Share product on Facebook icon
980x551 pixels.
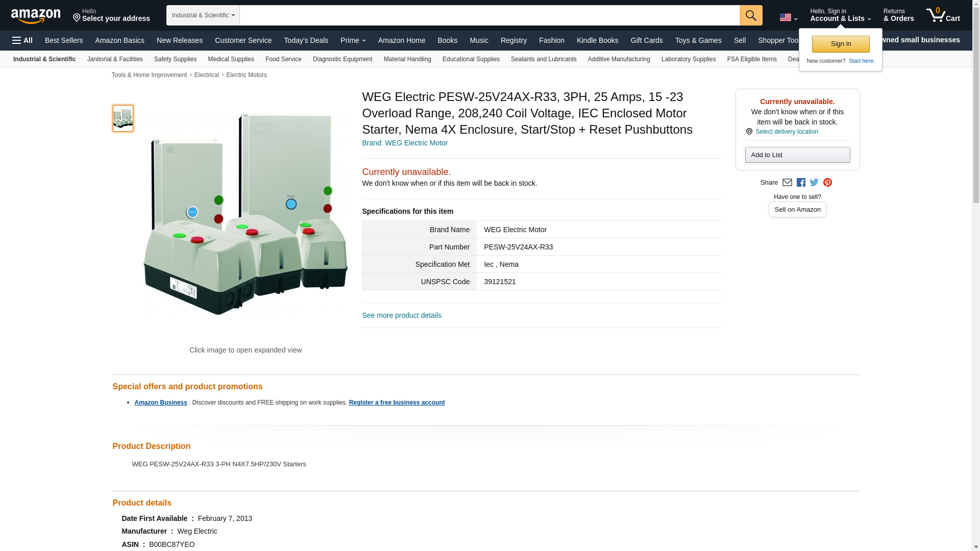tap(801, 183)
